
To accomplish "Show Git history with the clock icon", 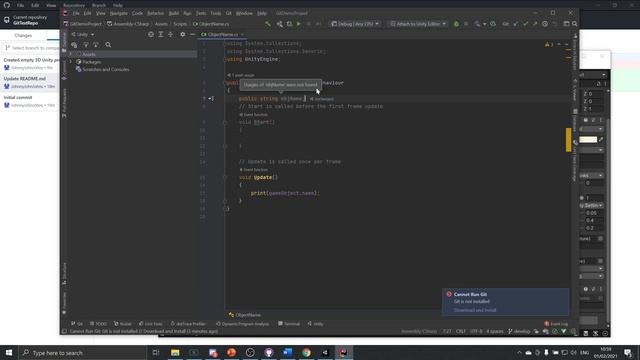I will (545, 24).
